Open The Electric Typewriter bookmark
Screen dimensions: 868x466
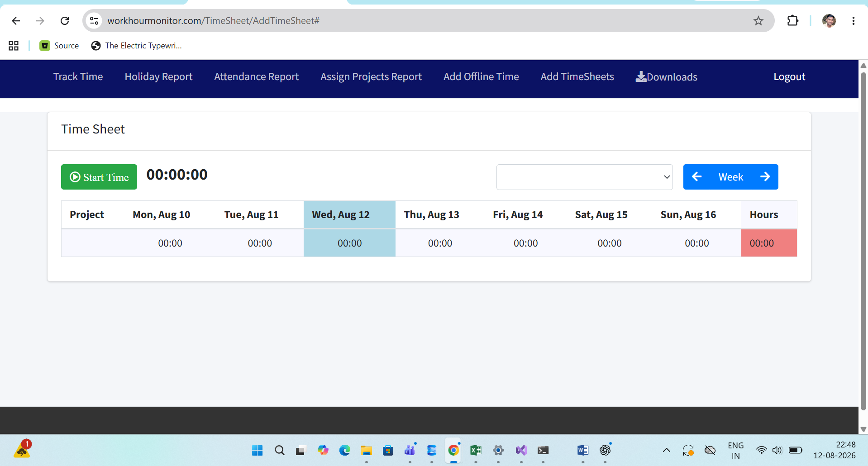[x=136, y=46]
